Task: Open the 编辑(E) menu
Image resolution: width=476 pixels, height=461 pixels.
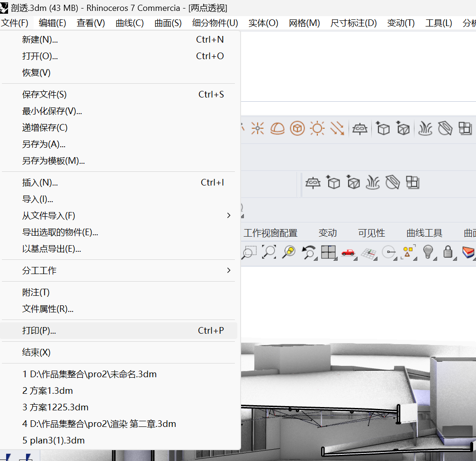Action: tap(52, 23)
